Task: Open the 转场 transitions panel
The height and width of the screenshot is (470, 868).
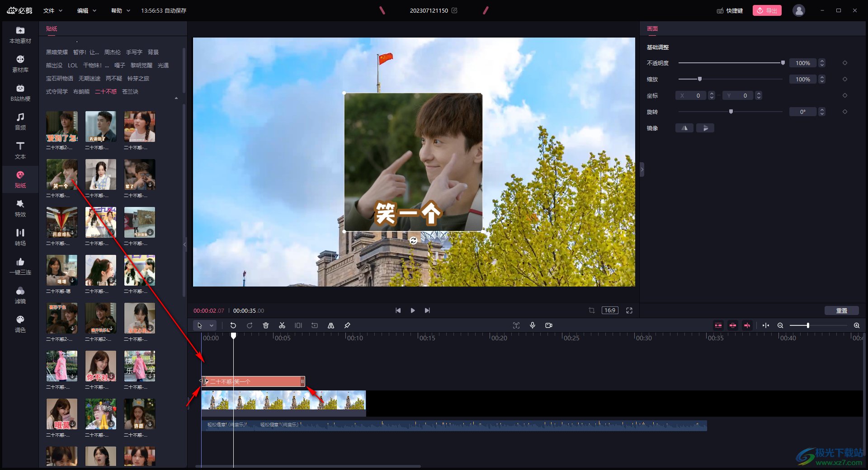Action: [x=20, y=238]
